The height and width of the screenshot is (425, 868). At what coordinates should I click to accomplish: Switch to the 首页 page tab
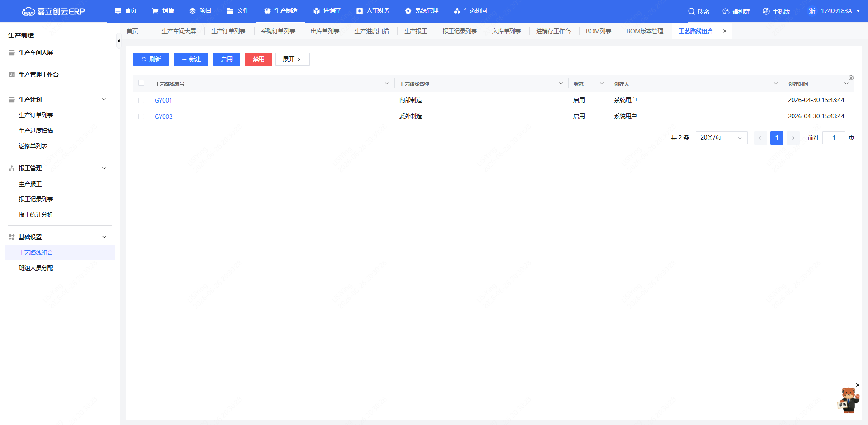132,31
